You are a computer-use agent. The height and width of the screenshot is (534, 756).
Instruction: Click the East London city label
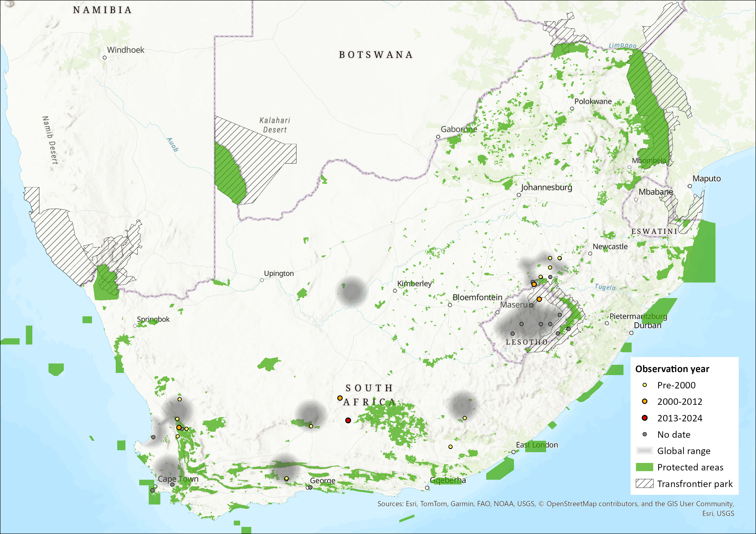[537, 445]
